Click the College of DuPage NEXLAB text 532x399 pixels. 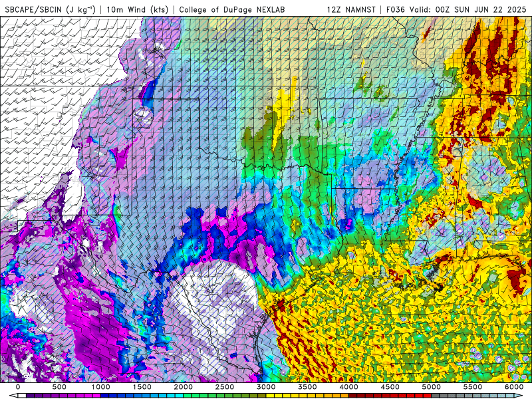pos(231,9)
